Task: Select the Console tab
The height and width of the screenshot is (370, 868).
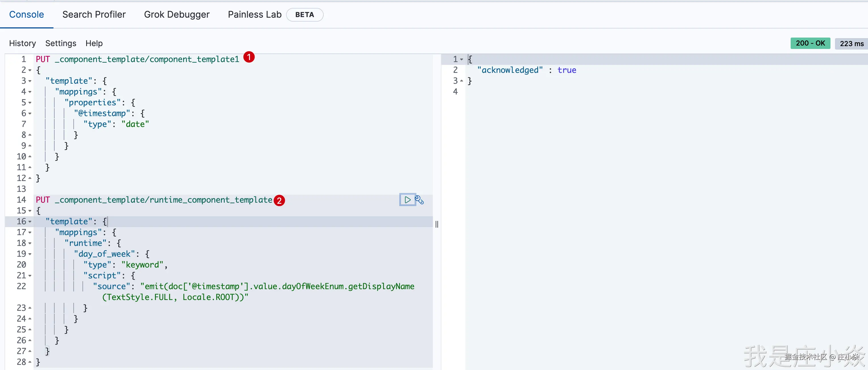Action: [x=26, y=15]
